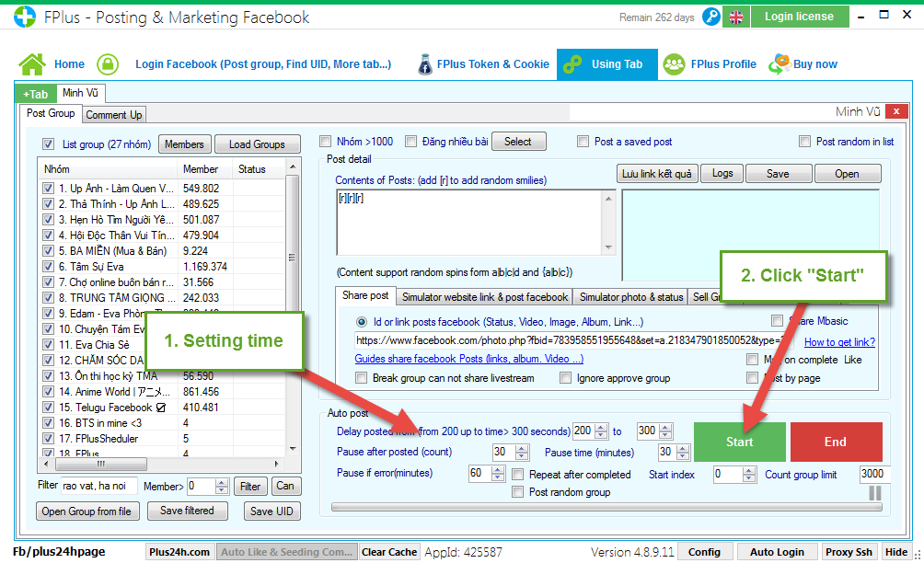924x563 pixels.
Task: Open the Home tab
Action: [x=70, y=64]
